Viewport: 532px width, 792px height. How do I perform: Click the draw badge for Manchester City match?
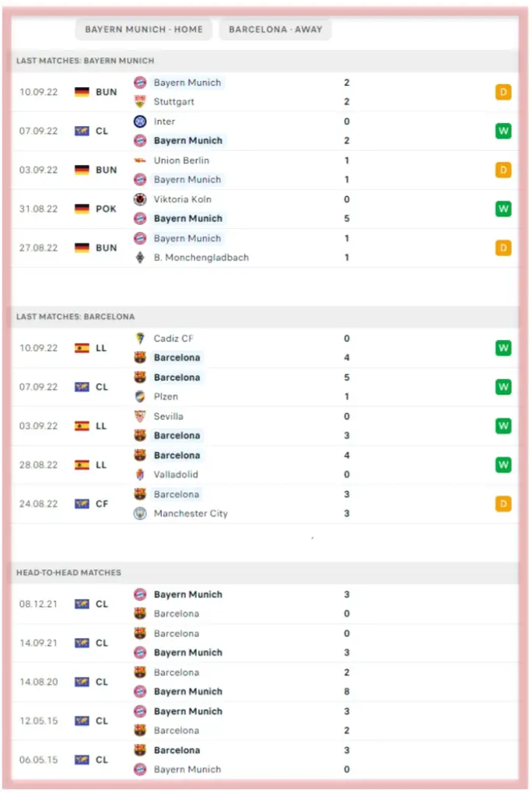[x=503, y=504]
